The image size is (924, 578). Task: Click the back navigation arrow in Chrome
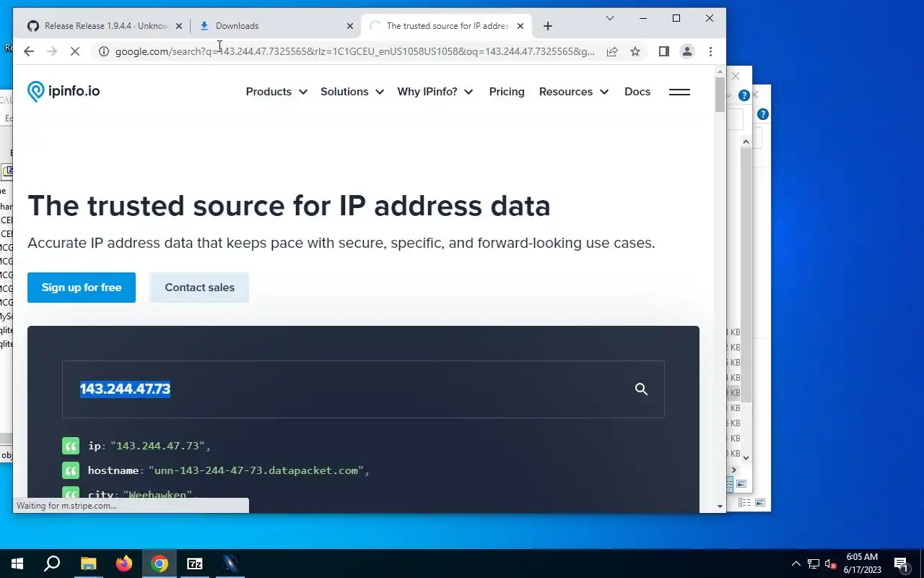coord(28,51)
